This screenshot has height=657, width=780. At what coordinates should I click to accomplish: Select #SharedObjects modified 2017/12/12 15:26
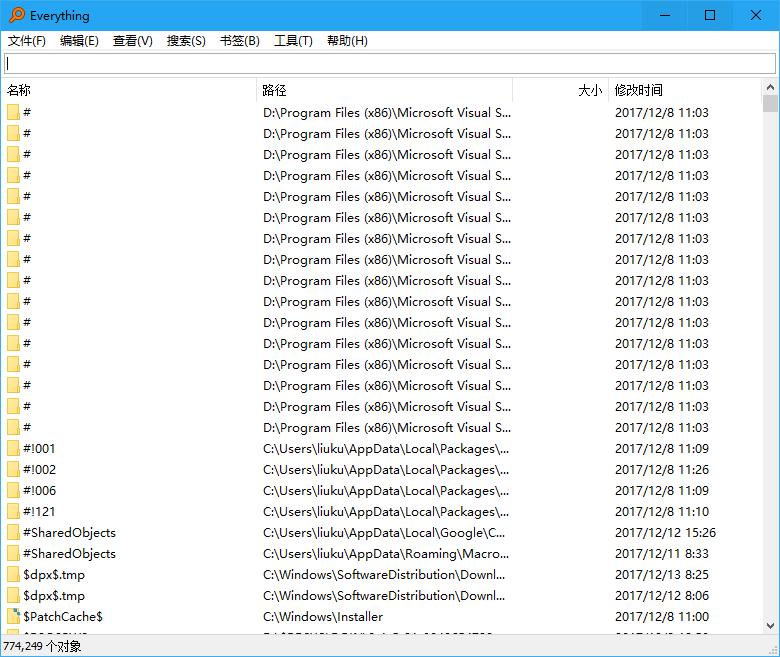click(x=69, y=533)
